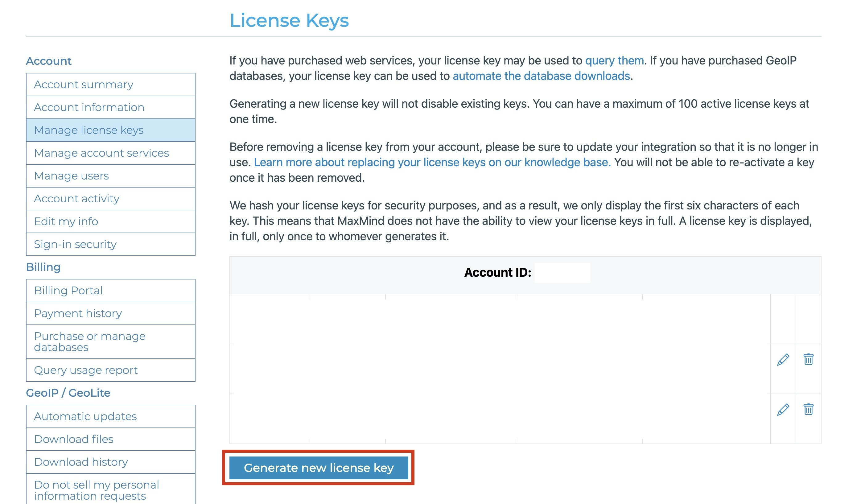
Task: Open Manage account services
Action: click(x=101, y=153)
